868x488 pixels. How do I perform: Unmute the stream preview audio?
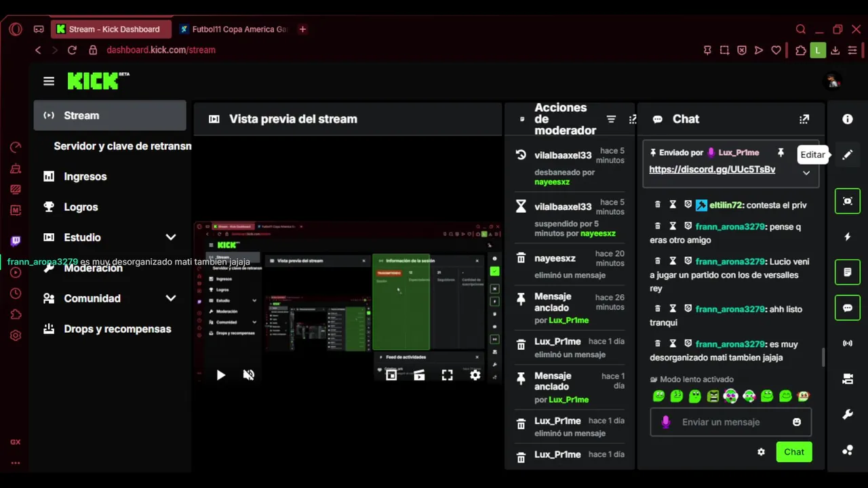tap(249, 375)
